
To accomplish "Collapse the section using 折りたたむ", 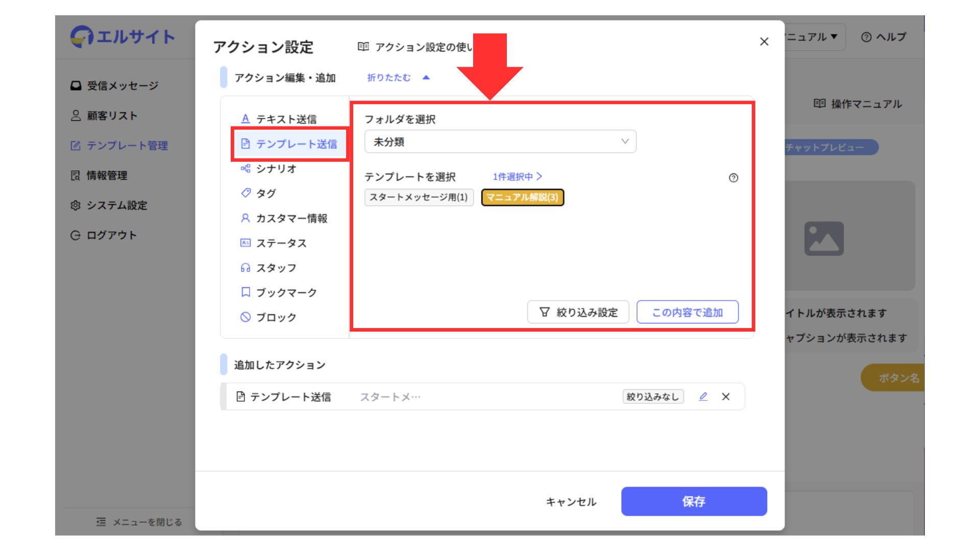I will pyautogui.click(x=398, y=78).
